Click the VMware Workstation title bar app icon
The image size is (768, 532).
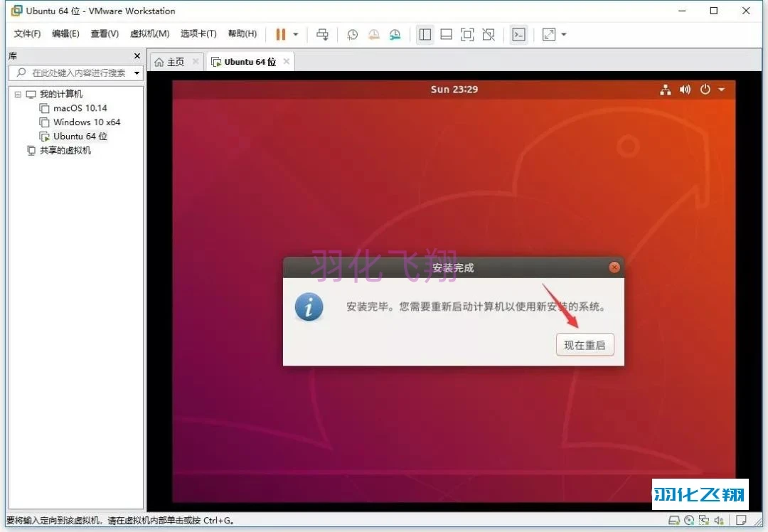tap(16, 10)
